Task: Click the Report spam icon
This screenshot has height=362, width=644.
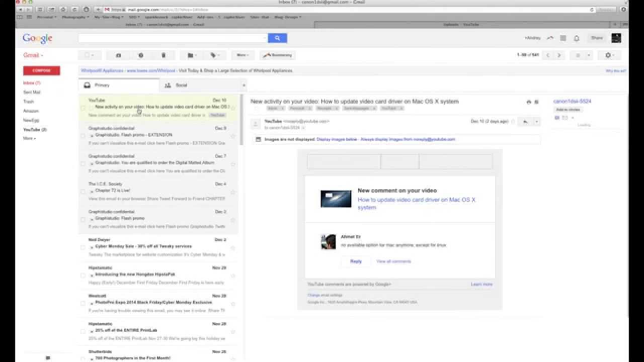Action: point(141,55)
